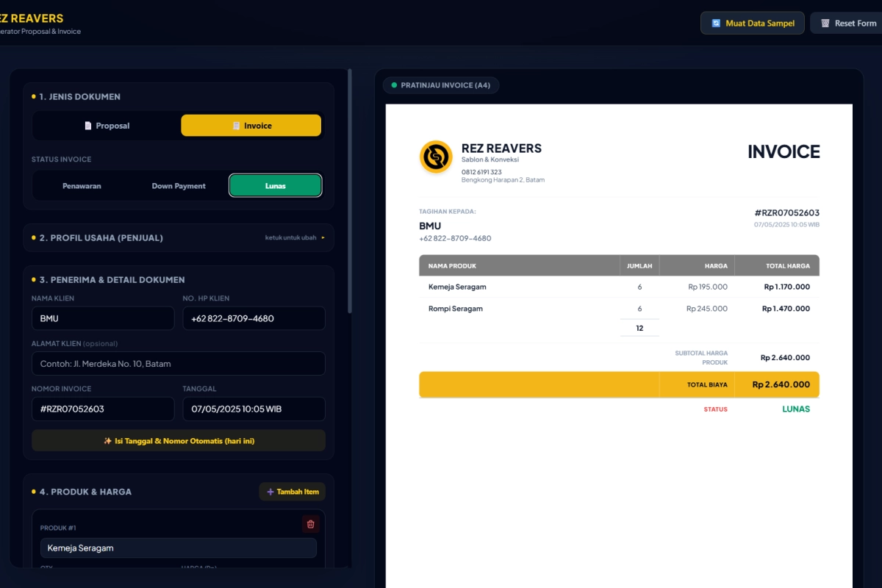Click the 'Status Invoice' label

click(x=61, y=159)
